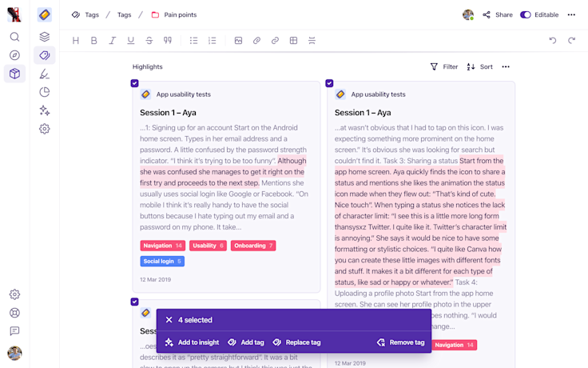The height and width of the screenshot is (368, 588).
Task: Insert a numbered list
Action: [213, 41]
